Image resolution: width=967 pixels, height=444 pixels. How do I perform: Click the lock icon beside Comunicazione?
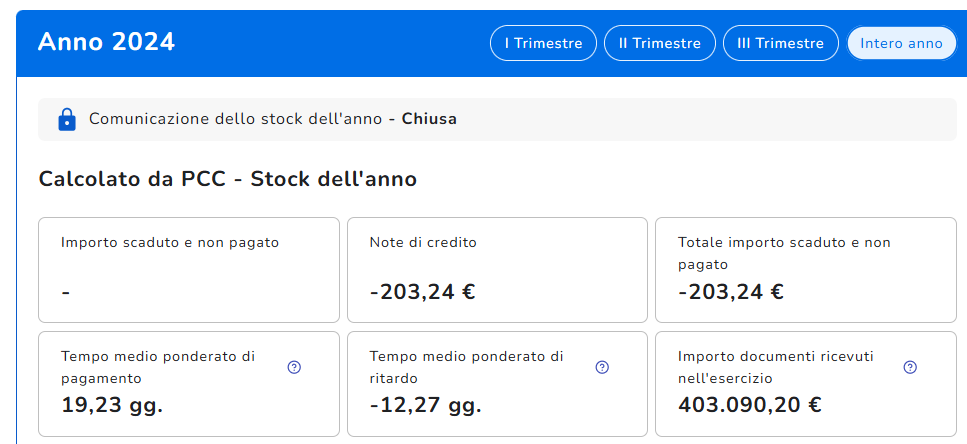point(67,120)
